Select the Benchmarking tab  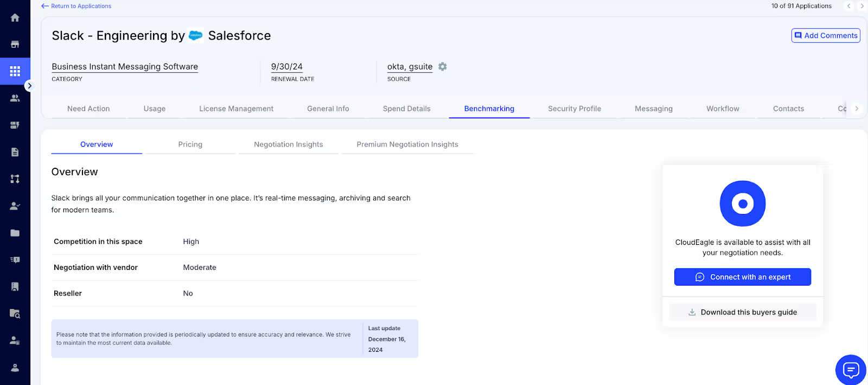pyautogui.click(x=489, y=109)
